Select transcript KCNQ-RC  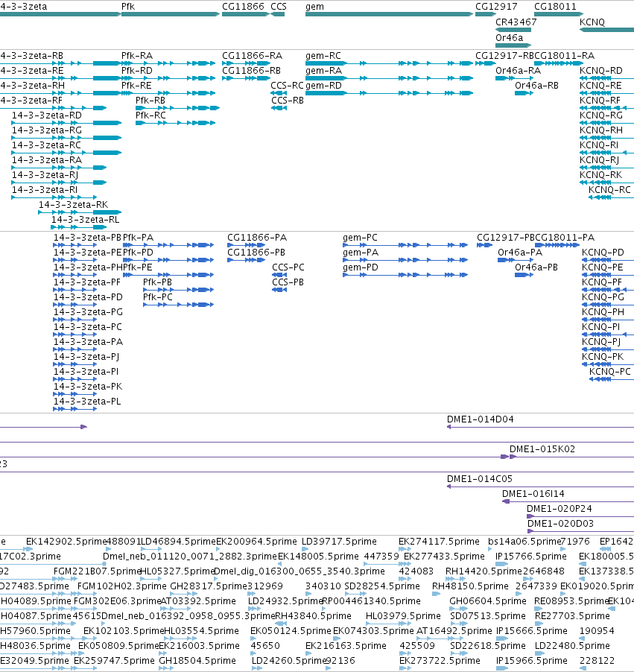[x=609, y=190]
